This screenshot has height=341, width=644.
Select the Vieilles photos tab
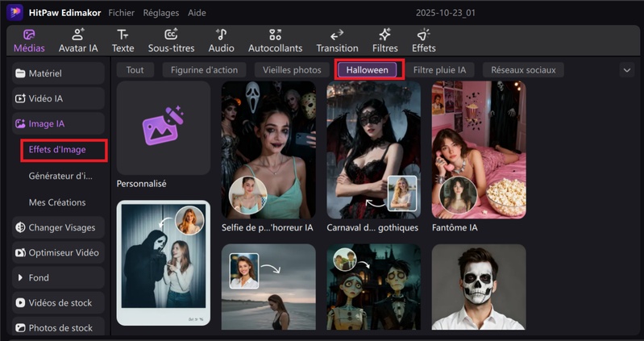coord(292,70)
